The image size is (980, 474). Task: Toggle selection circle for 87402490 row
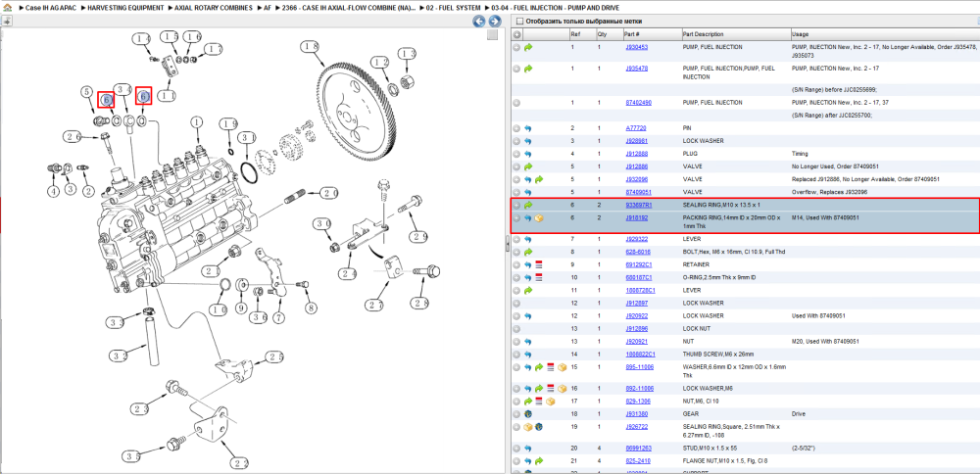(516, 103)
